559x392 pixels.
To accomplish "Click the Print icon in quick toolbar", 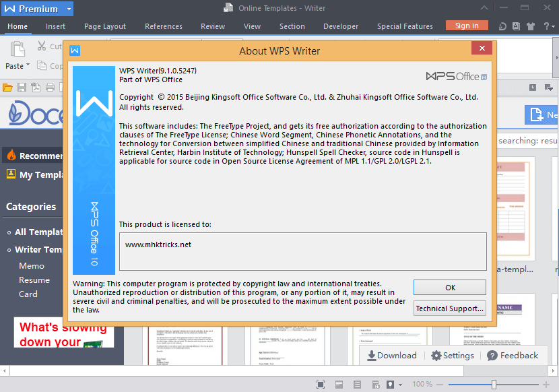I will tap(51, 88).
